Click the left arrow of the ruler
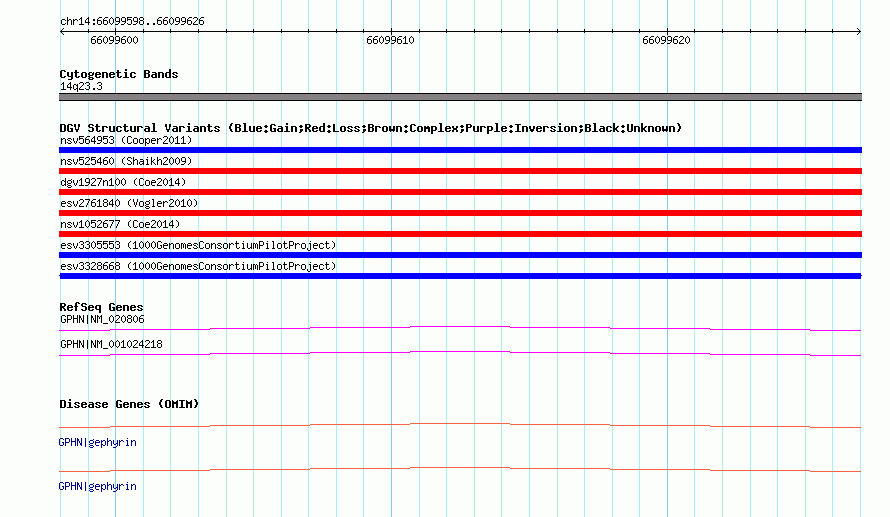This screenshot has width=890, height=517. point(62,31)
